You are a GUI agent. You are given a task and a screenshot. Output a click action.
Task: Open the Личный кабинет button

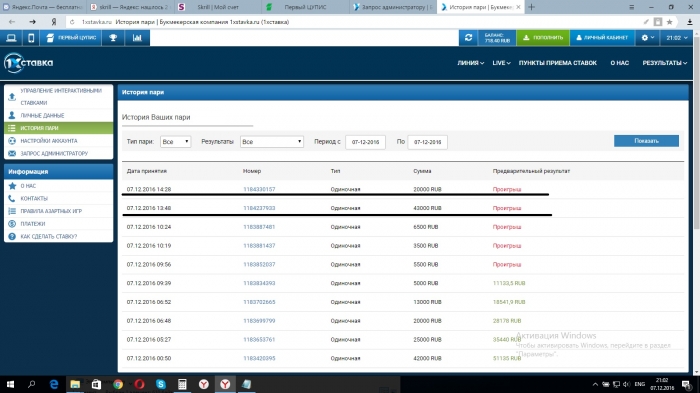pos(602,38)
